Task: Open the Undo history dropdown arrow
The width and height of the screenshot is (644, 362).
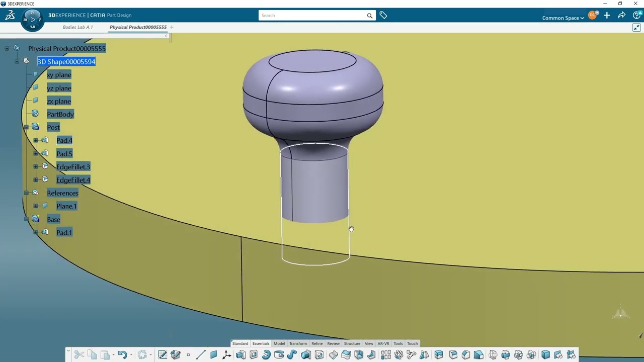Action: coord(131,355)
